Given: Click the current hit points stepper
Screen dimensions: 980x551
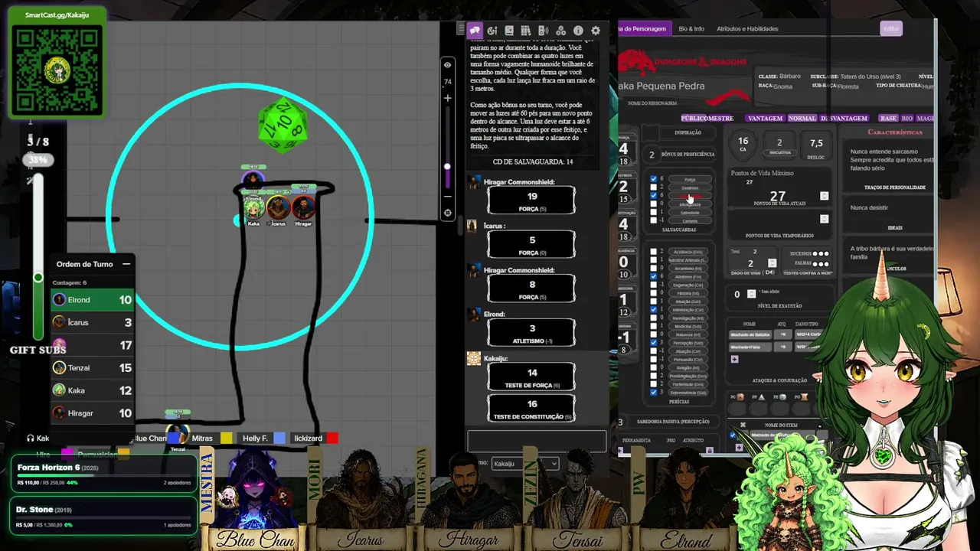Looking at the screenshot, I should (x=824, y=196).
